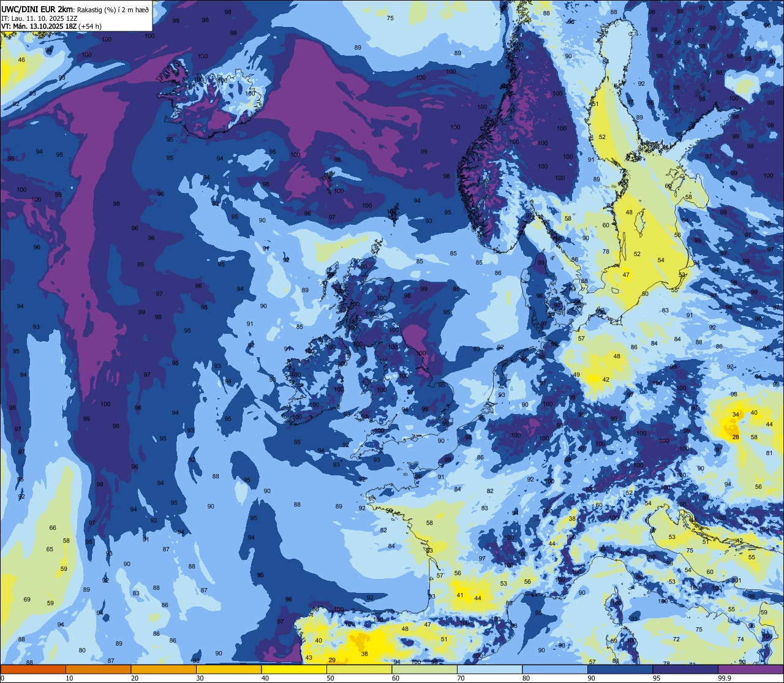Click the humidity value '69' in the southwest ocean
784x683 pixels.
27,599
